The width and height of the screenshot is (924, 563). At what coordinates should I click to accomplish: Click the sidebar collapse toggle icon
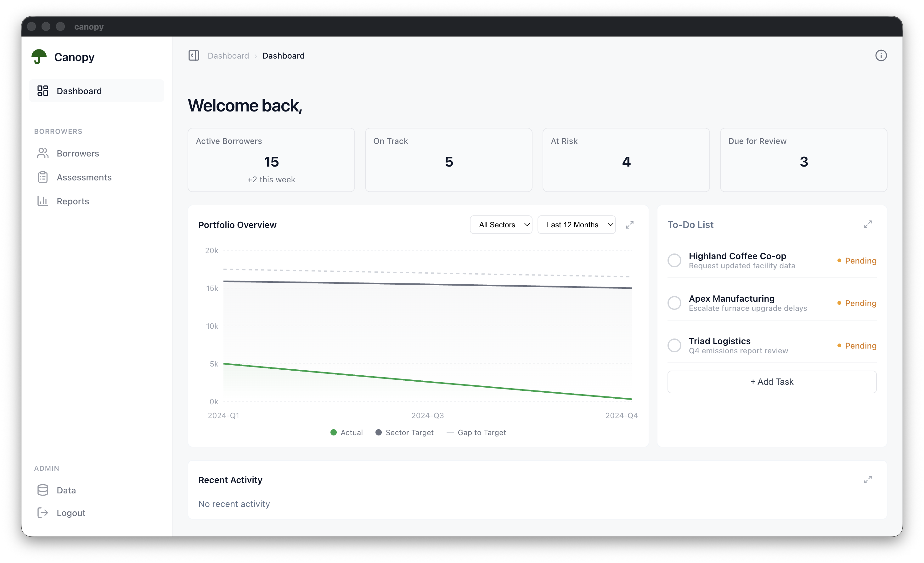(x=194, y=55)
